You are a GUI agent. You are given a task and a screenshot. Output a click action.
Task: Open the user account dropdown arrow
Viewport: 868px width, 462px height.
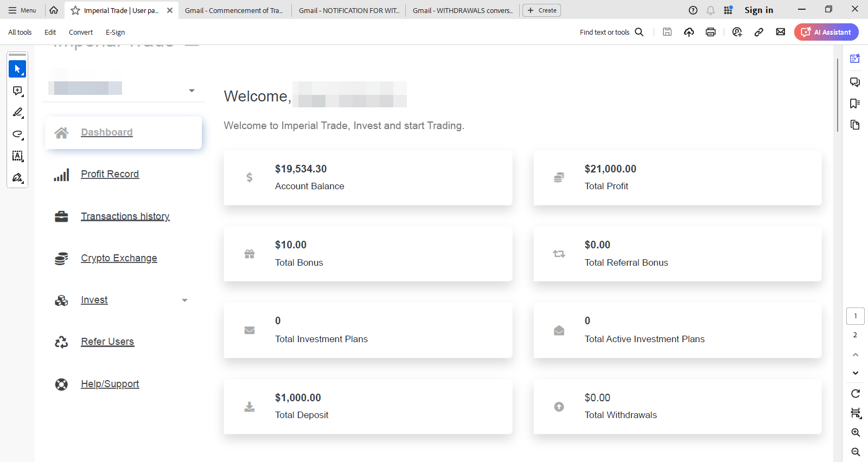192,91
